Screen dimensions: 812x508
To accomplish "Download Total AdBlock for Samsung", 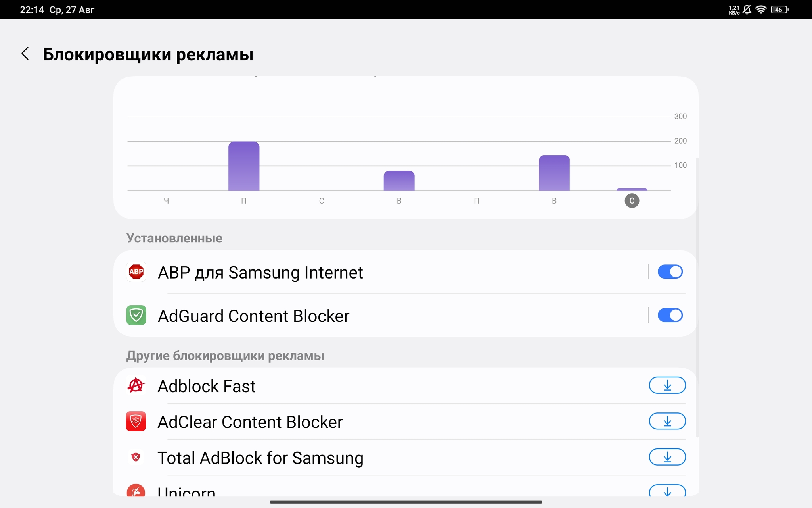I will coord(667,457).
